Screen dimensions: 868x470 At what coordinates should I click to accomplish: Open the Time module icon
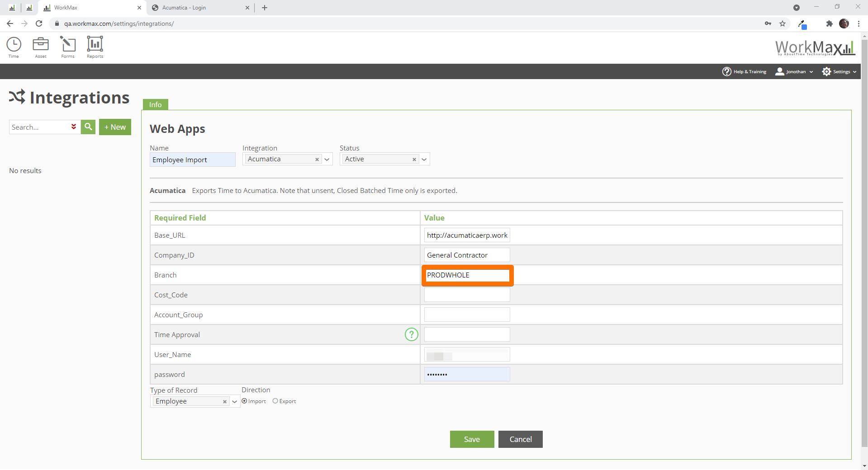point(14,47)
